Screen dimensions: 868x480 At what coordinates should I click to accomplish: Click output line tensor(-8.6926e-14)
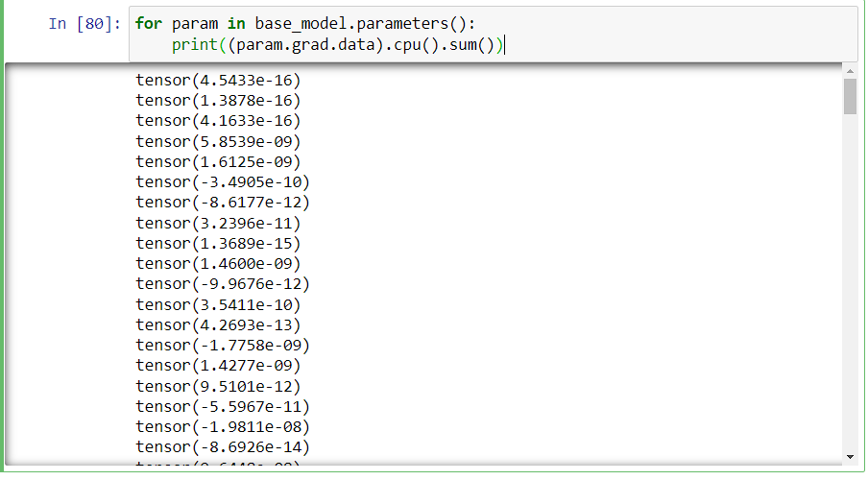[x=223, y=446]
